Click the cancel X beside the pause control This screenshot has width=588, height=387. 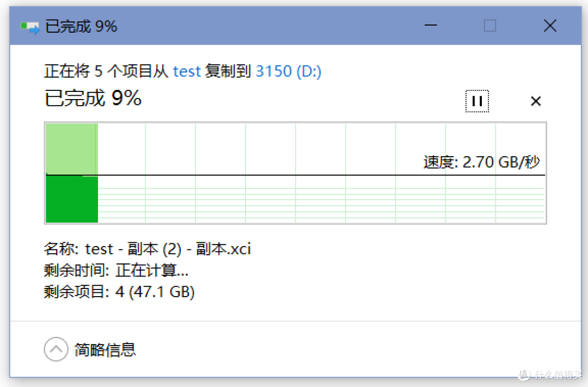(x=536, y=101)
